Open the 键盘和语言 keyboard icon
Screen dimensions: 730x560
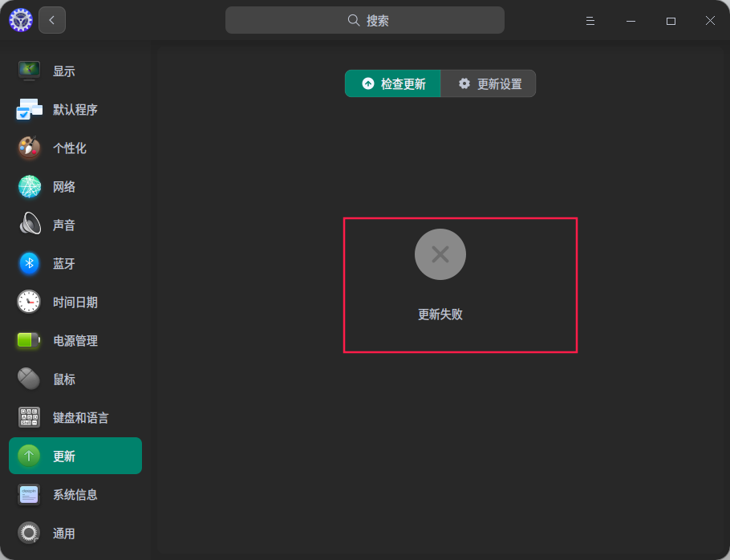pos(29,417)
